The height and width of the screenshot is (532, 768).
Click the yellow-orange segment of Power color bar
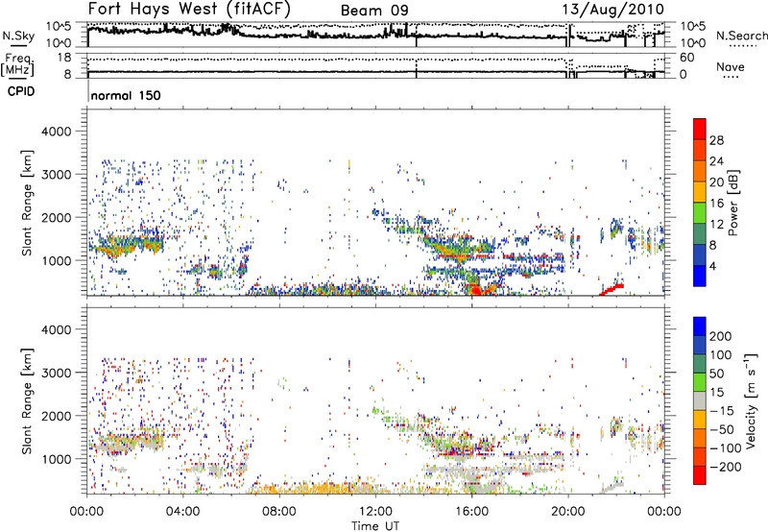click(700, 191)
